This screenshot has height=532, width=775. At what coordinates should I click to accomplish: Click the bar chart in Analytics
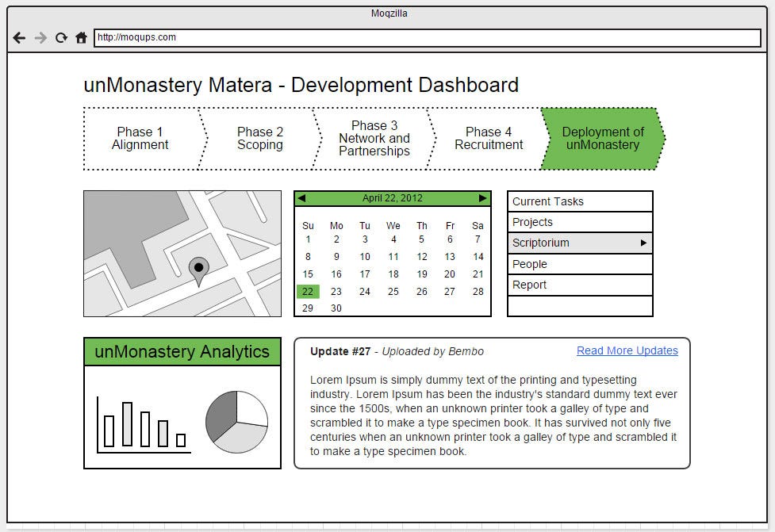pyautogui.click(x=144, y=425)
